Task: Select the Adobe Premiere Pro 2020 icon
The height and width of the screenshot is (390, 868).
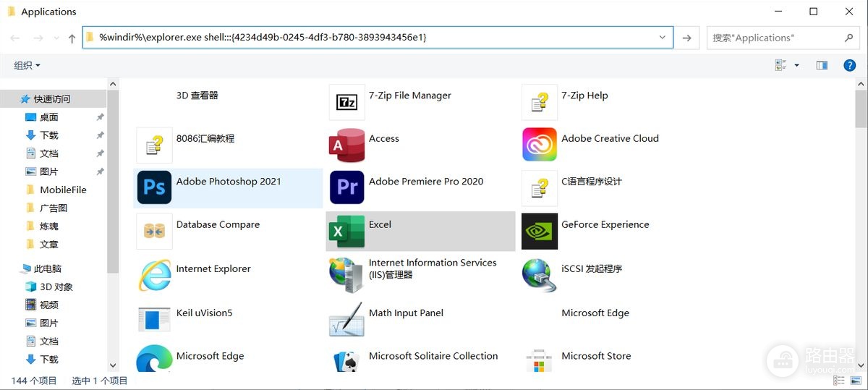Action: click(x=347, y=188)
